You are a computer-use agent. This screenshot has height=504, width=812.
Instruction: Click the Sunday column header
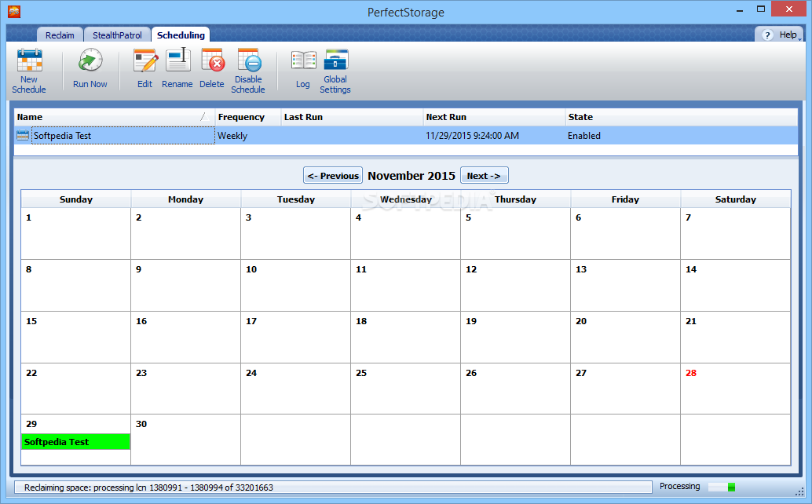75,199
